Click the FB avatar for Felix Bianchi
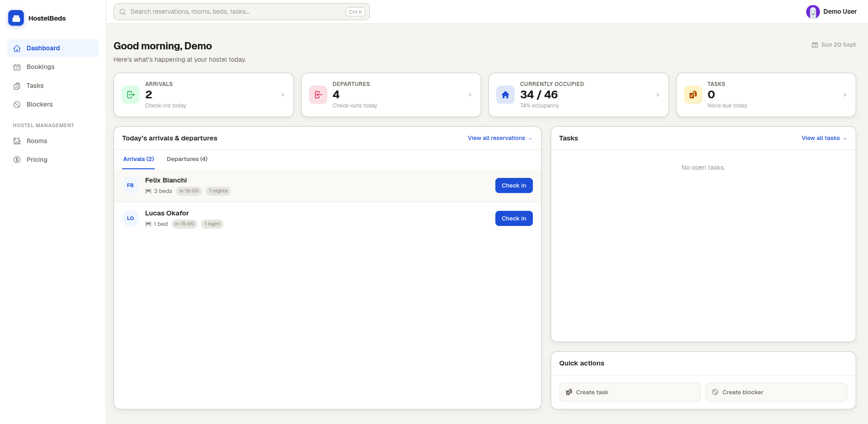The width and height of the screenshot is (868, 424). [x=130, y=185]
